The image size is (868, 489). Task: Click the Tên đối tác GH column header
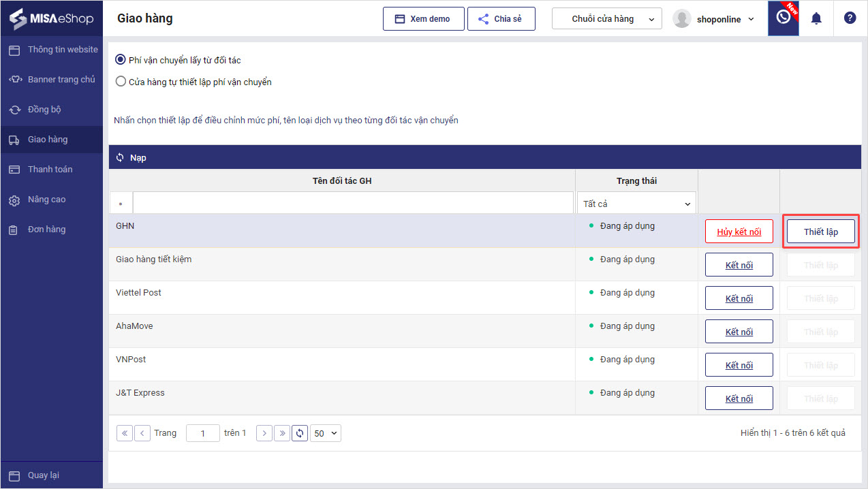pyautogui.click(x=342, y=180)
